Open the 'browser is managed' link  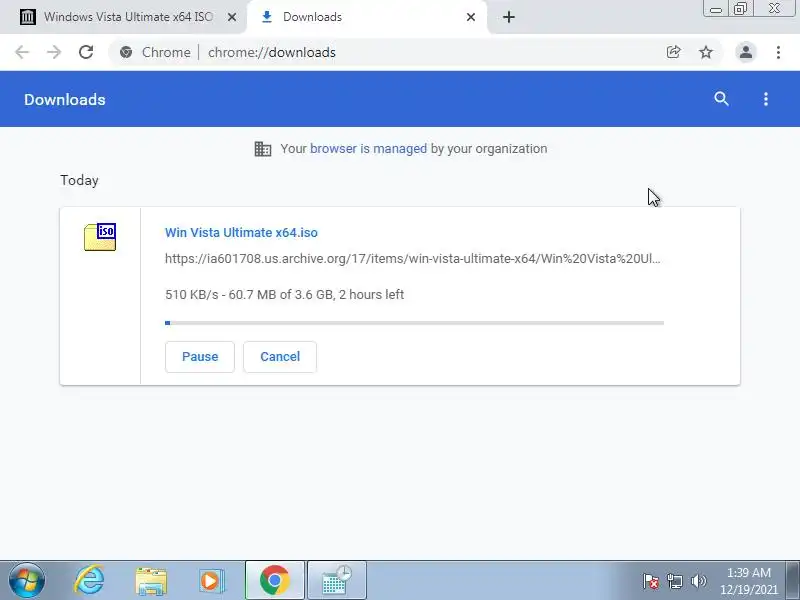pos(368,149)
